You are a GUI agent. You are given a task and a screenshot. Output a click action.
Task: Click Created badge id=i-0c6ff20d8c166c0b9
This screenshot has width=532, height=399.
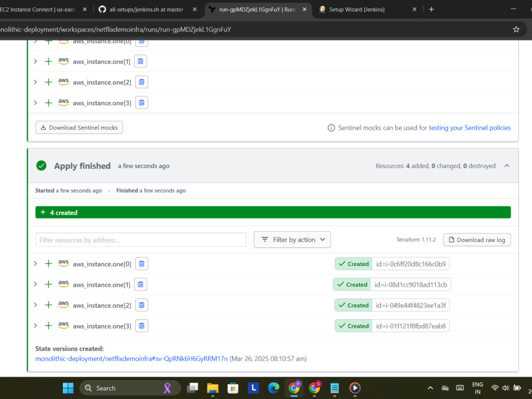pos(392,264)
